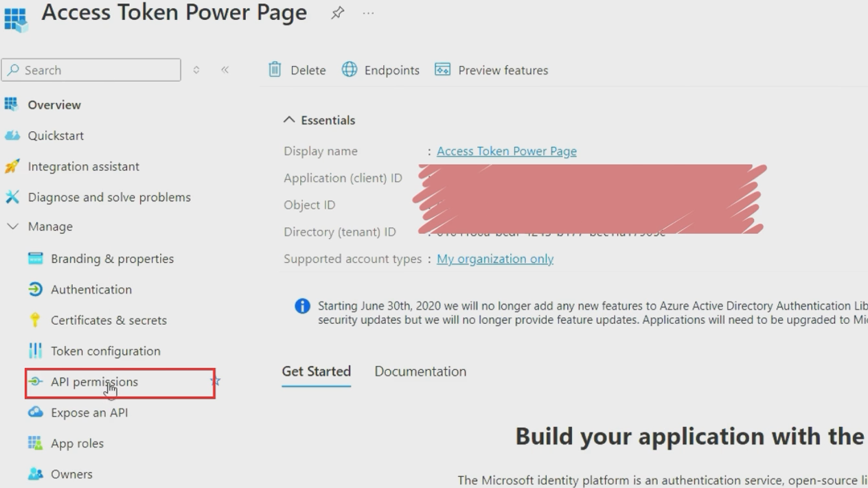Click the blue info icon in the notice
This screenshot has height=488, width=868.
coord(302,306)
